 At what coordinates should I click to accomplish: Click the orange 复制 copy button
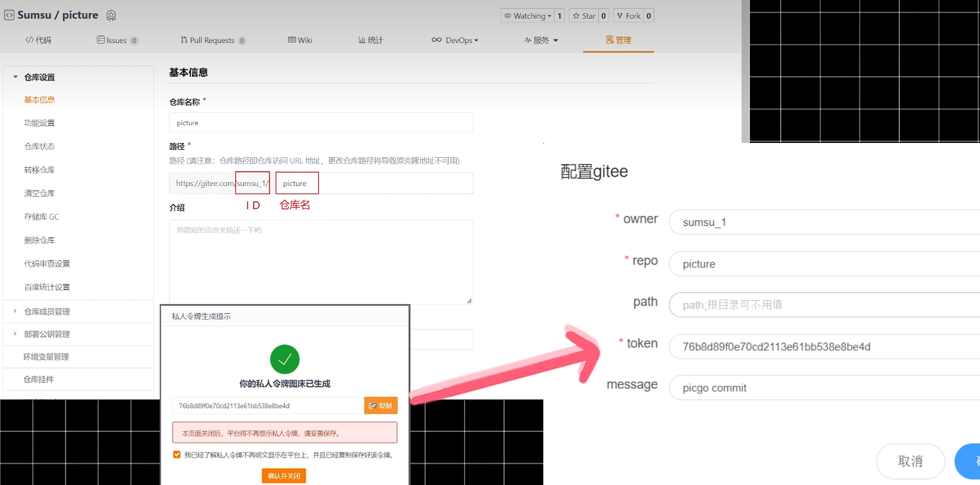click(381, 406)
